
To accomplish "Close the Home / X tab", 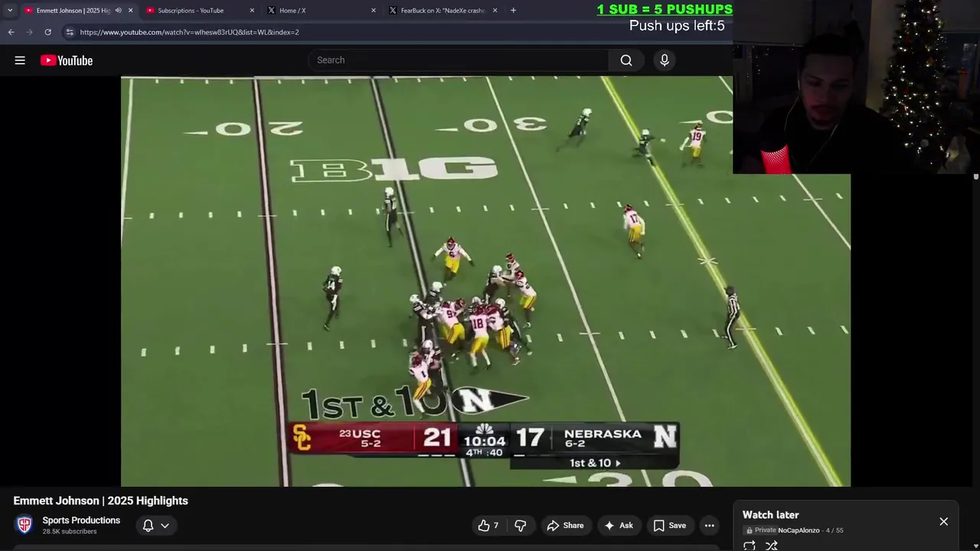I will 374,11.
